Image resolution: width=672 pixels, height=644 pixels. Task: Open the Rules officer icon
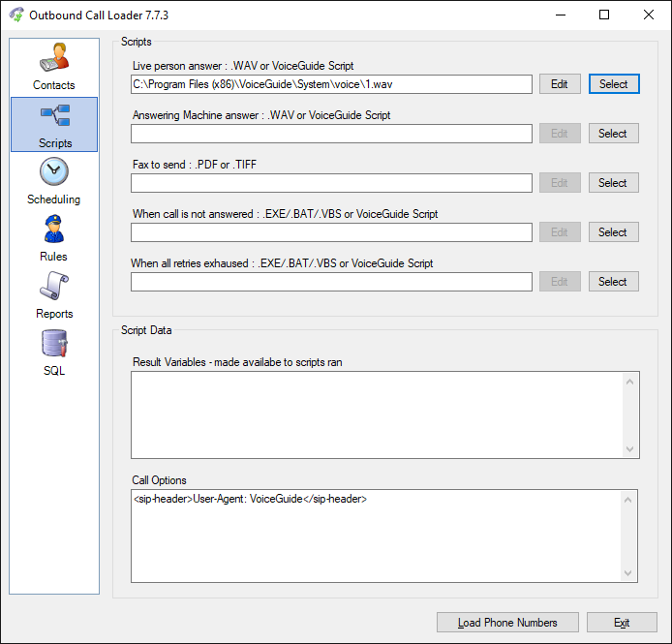coord(54,230)
